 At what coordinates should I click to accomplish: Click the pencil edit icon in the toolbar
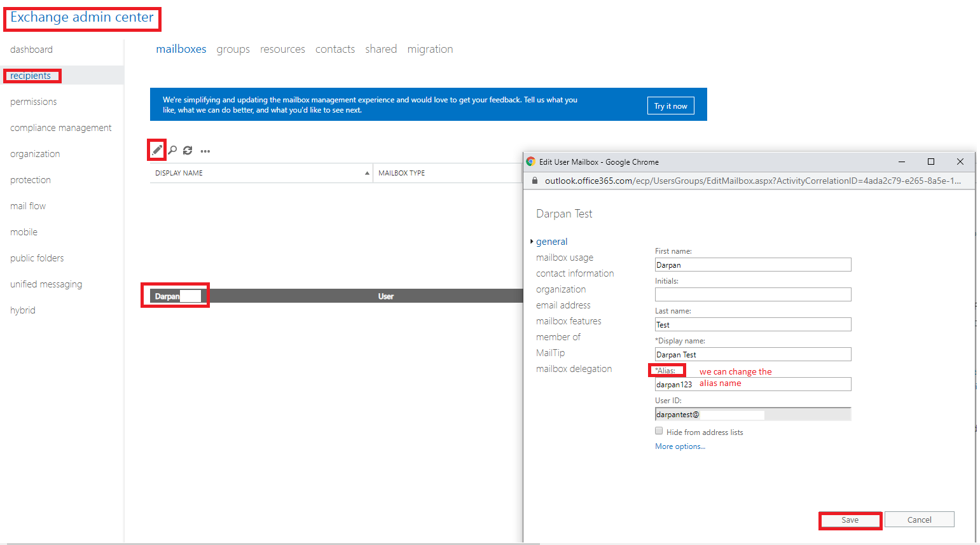157,150
